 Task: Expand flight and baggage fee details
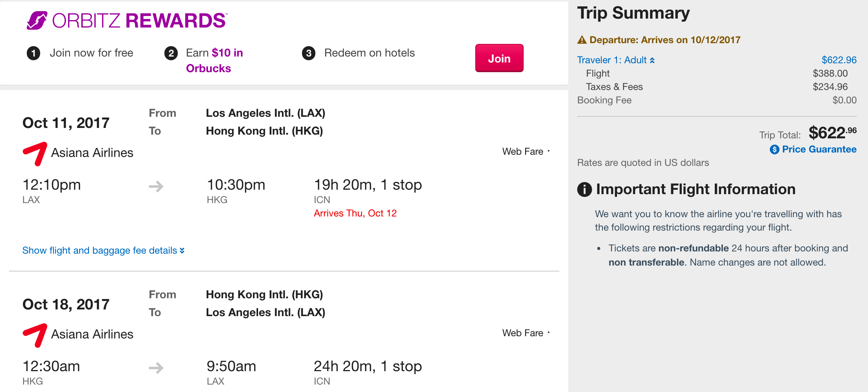pos(103,250)
